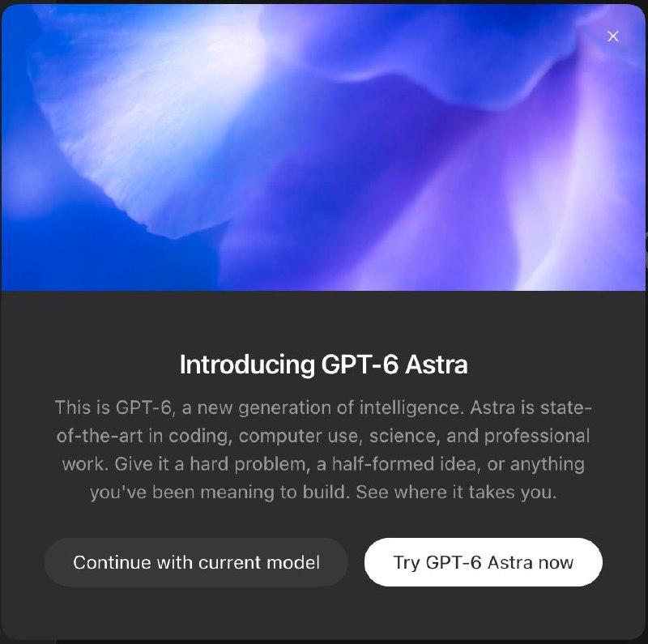Screen dimensions: 648x644
Task: Select the Introducing GPT-6 Astra heading
Action: tap(323, 365)
